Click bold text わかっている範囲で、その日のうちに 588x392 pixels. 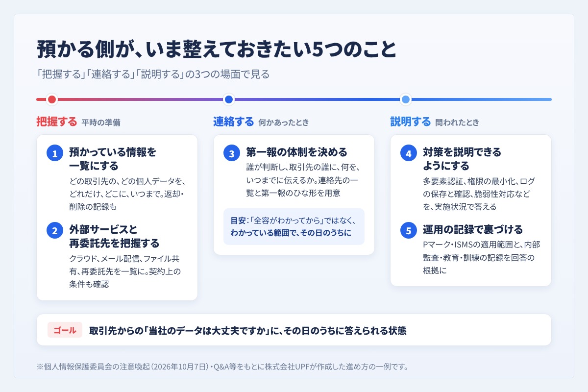click(x=291, y=233)
